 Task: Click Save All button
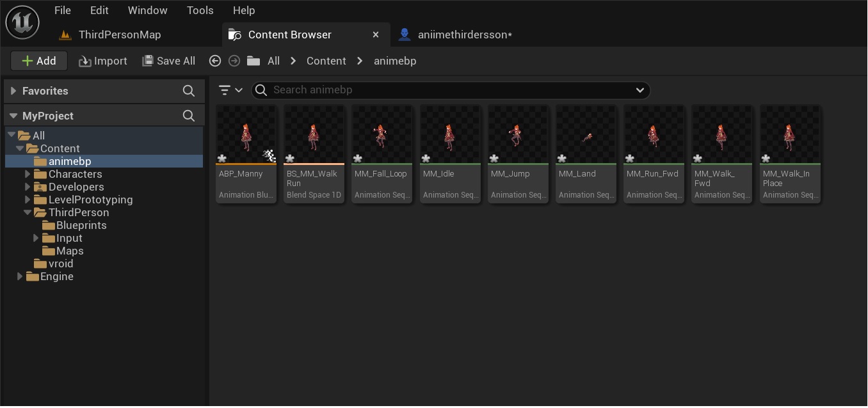pyautogui.click(x=168, y=61)
